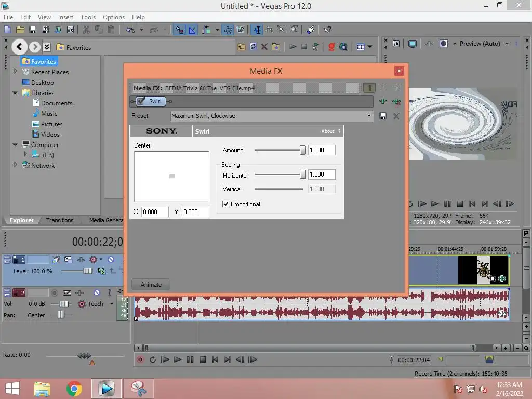Click the What's This help icon
The width and height of the screenshot is (532, 399).
327,30
